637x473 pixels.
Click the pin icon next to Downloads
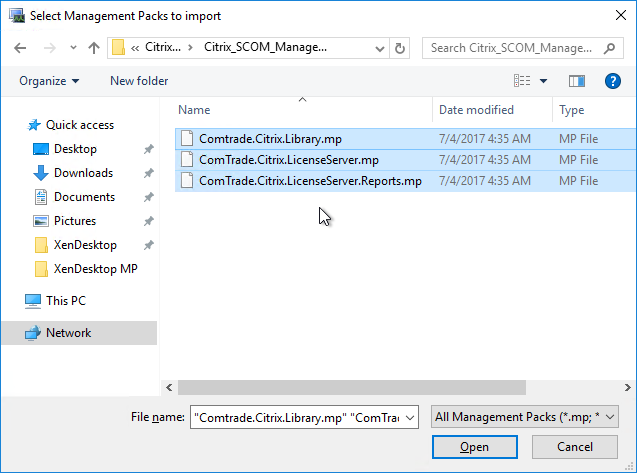point(149,173)
